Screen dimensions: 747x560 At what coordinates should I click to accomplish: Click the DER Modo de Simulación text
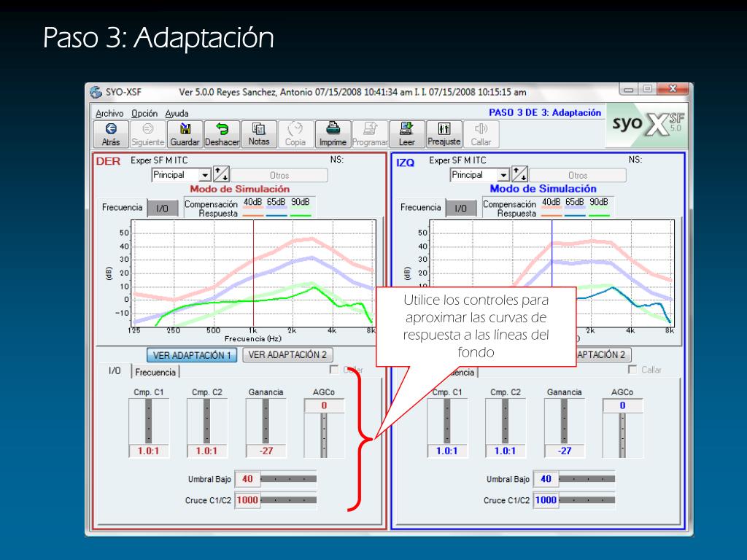[239, 189]
